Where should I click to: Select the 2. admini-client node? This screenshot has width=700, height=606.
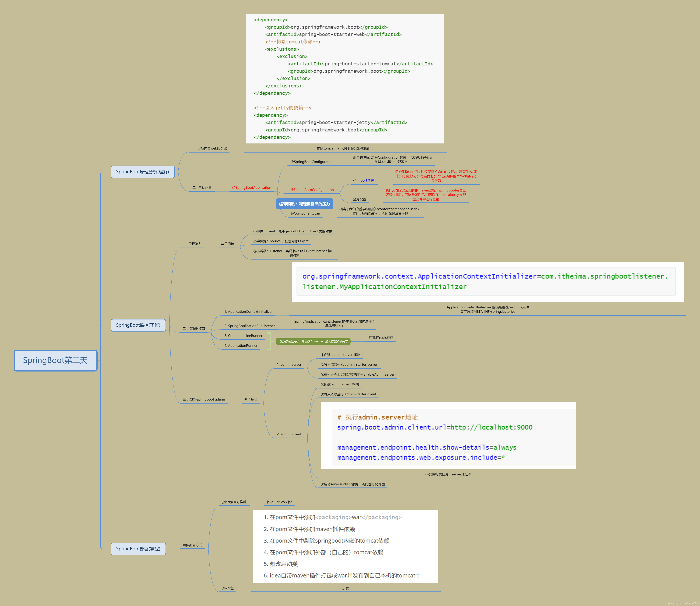[289, 434]
